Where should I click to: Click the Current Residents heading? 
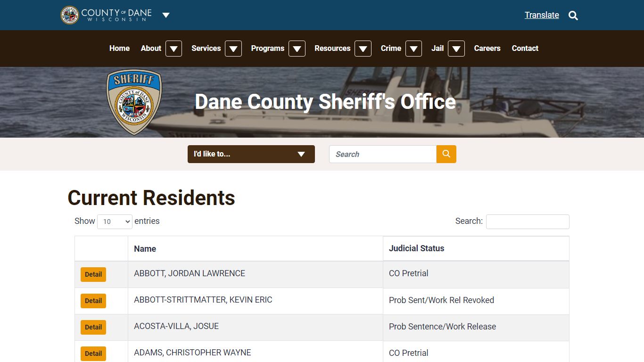(x=151, y=197)
